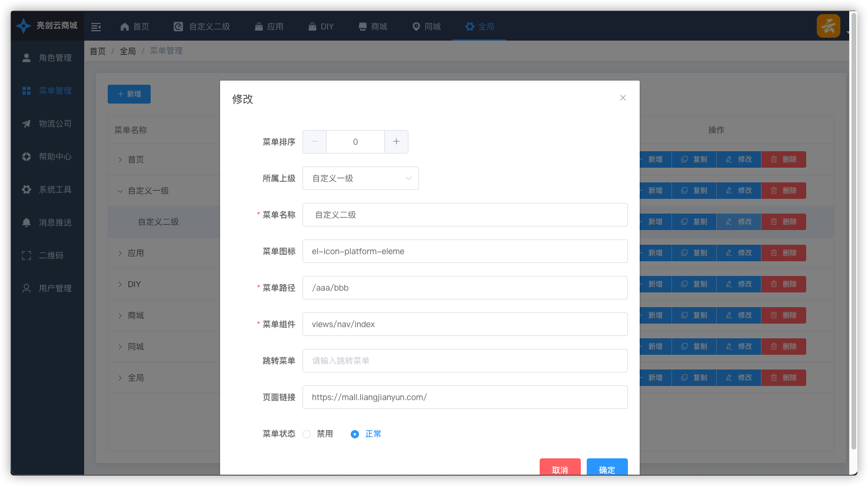The width and height of the screenshot is (868, 486).
Task: Click 删除 in the 自定义二级 row
Action: [784, 222]
